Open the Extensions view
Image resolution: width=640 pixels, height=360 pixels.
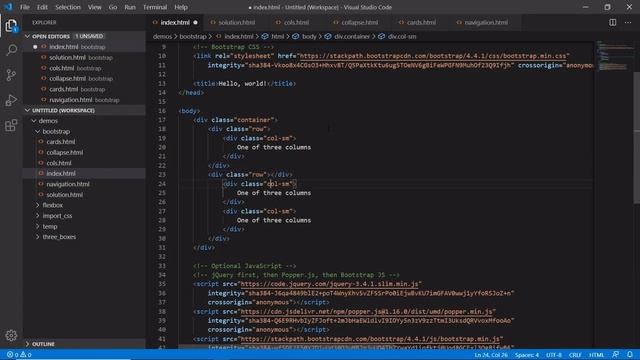[11, 125]
